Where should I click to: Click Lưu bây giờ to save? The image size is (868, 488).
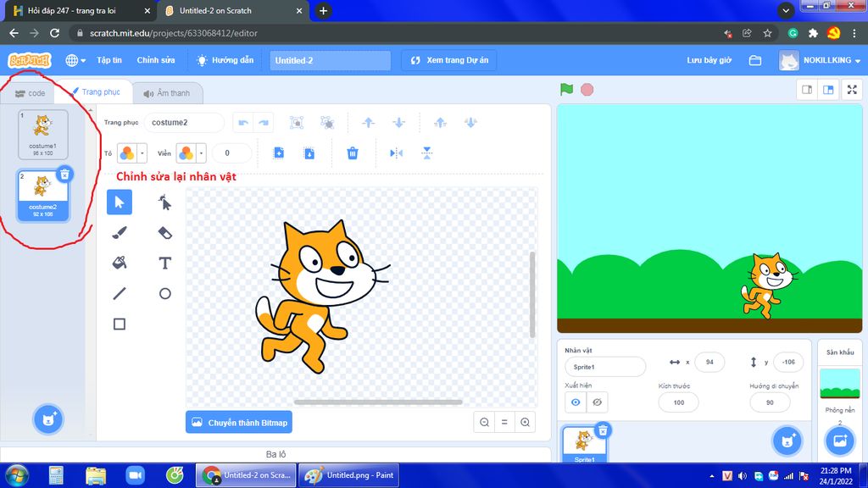pos(709,60)
